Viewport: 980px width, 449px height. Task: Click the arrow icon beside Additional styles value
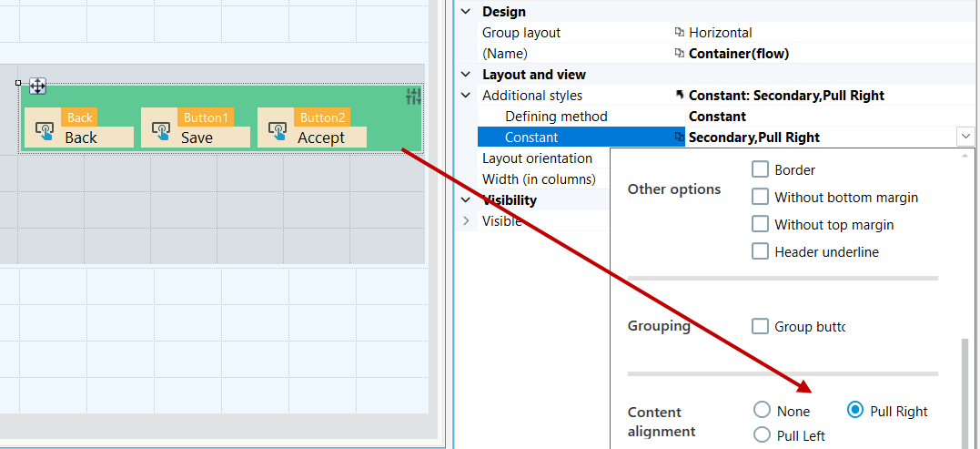pyautogui.click(x=680, y=95)
